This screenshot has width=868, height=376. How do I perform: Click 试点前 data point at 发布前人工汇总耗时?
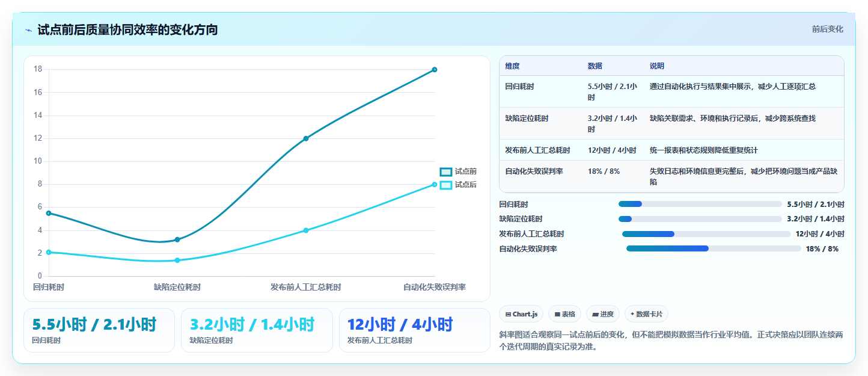[x=306, y=138]
